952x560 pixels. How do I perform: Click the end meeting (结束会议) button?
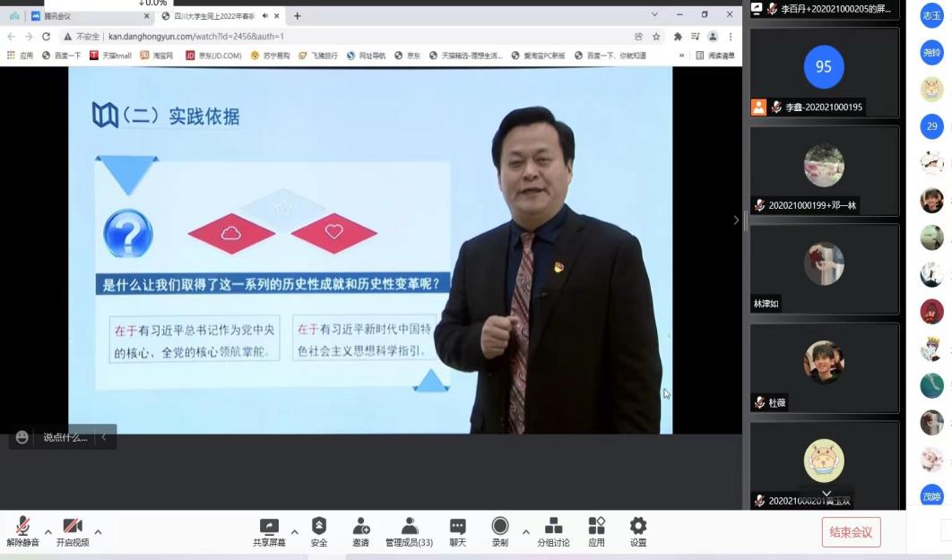coord(851,532)
